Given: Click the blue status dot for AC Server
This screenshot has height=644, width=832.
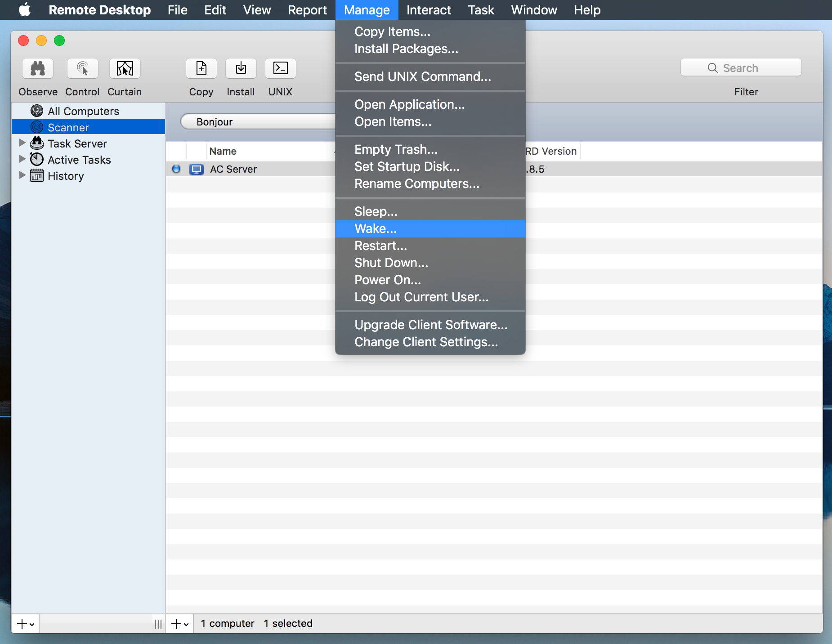Looking at the screenshot, I should pyautogui.click(x=176, y=169).
